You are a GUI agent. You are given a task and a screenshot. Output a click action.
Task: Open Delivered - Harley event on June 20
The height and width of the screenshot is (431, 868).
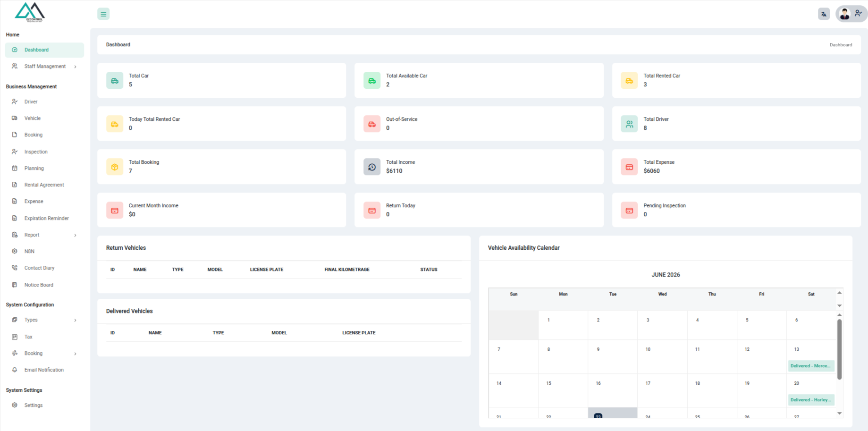coord(811,400)
